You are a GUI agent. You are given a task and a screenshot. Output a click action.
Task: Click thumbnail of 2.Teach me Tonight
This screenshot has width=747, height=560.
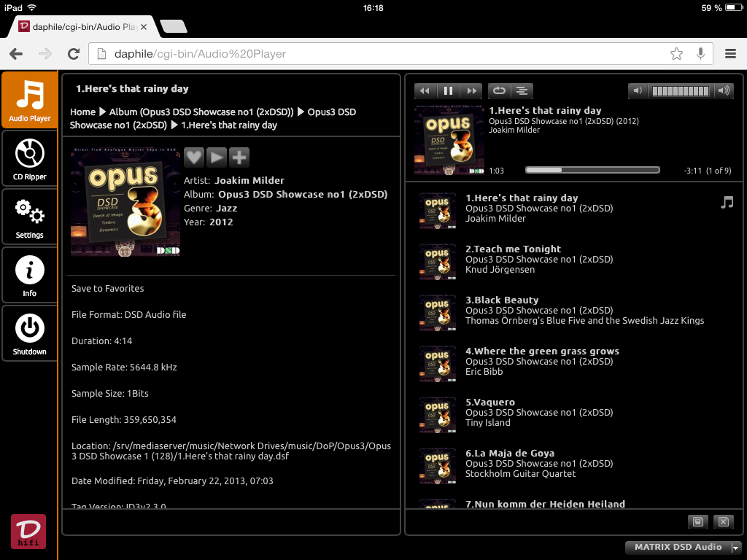click(x=438, y=262)
